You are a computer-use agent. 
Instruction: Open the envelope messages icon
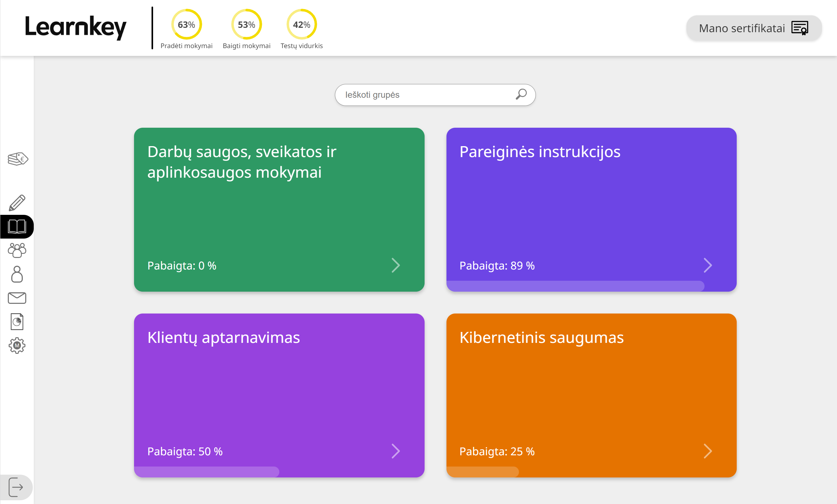17,298
